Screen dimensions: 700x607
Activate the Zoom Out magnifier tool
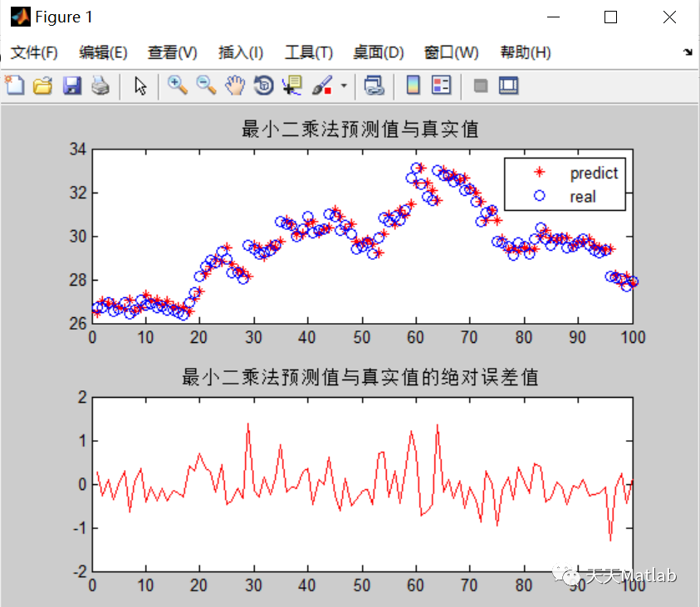206,86
